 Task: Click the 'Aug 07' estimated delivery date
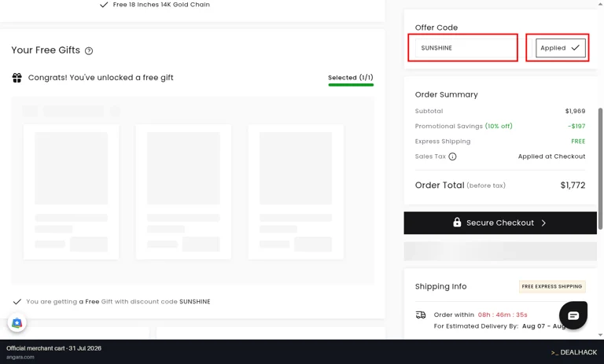click(x=533, y=326)
